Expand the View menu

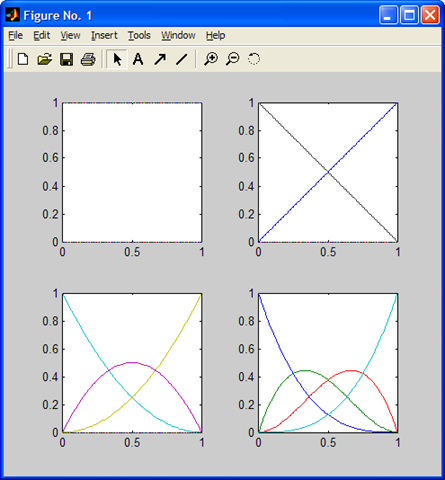(x=70, y=35)
